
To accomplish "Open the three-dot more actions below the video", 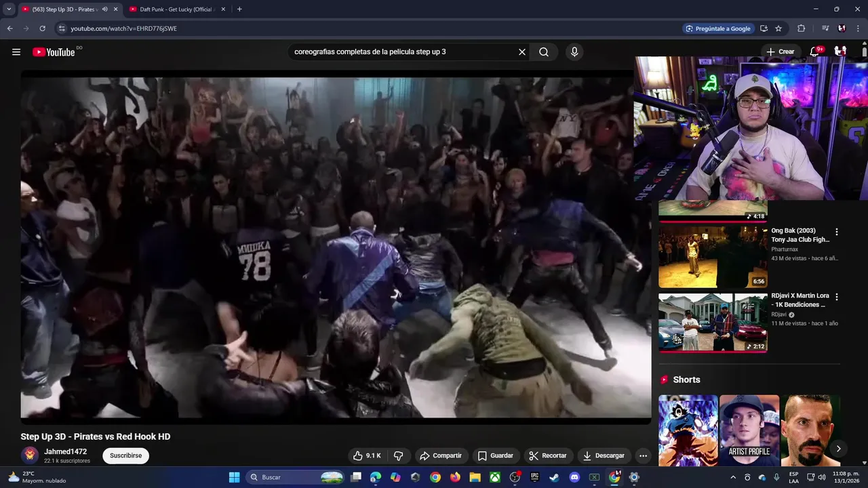I will point(643,455).
